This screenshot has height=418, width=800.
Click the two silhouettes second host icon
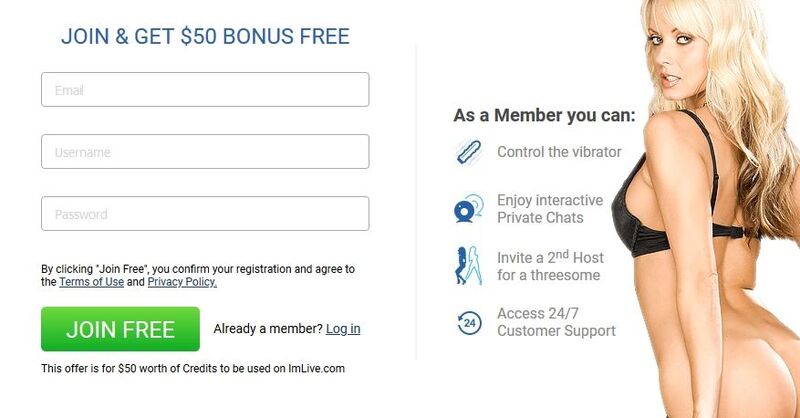pyautogui.click(x=468, y=265)
